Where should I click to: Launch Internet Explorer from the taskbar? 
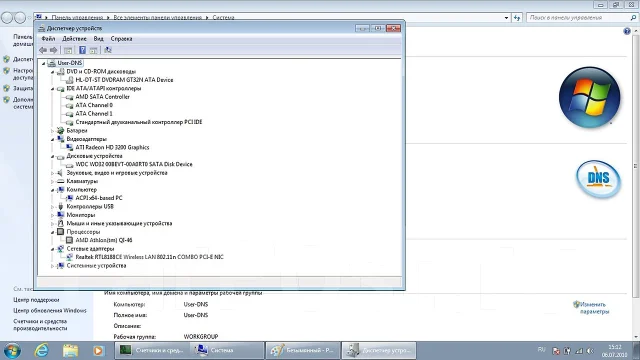coord(41,351)
